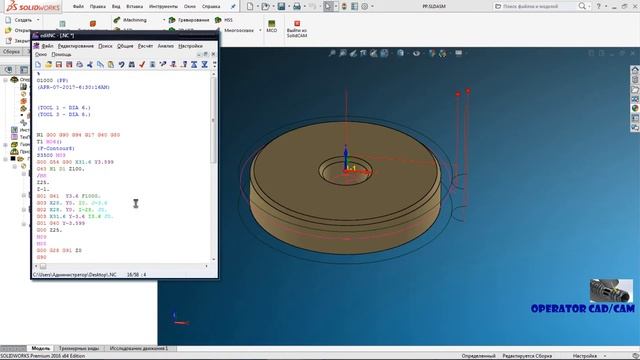Open a file via editNC folder icon
Image resolution: width=640 pixels, height=360 pixels.
pyautogui.click(x=49, y=64)
